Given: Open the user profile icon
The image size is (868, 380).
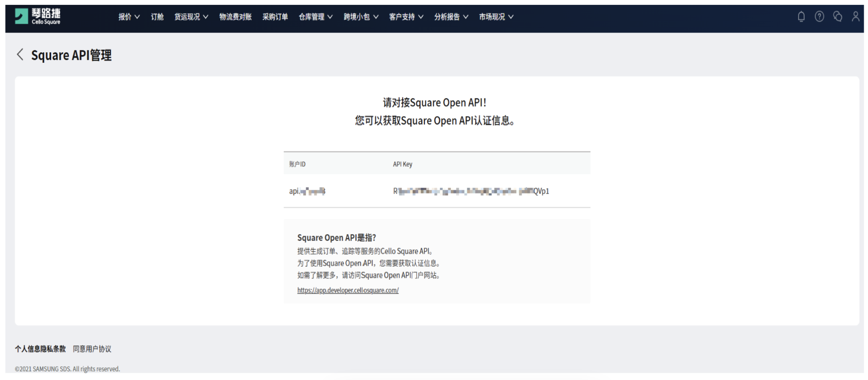Looking at the screenshot, I should coord(856,17).
